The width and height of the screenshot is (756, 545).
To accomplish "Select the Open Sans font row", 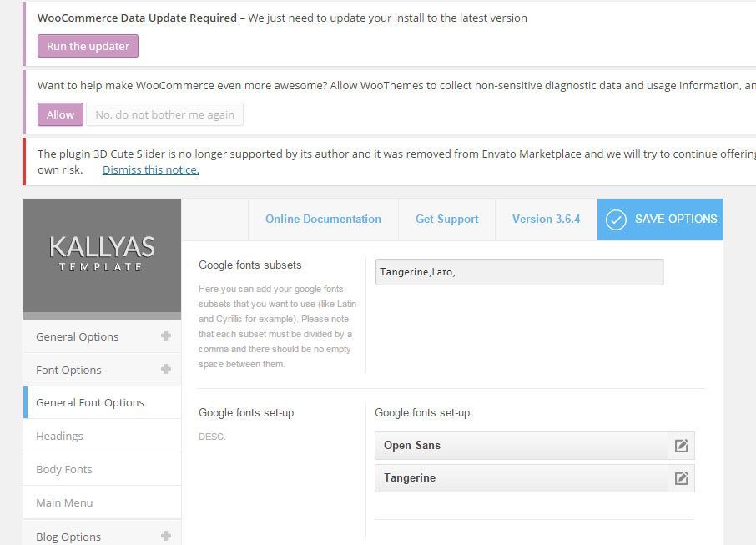I will (x=522, y=446).
